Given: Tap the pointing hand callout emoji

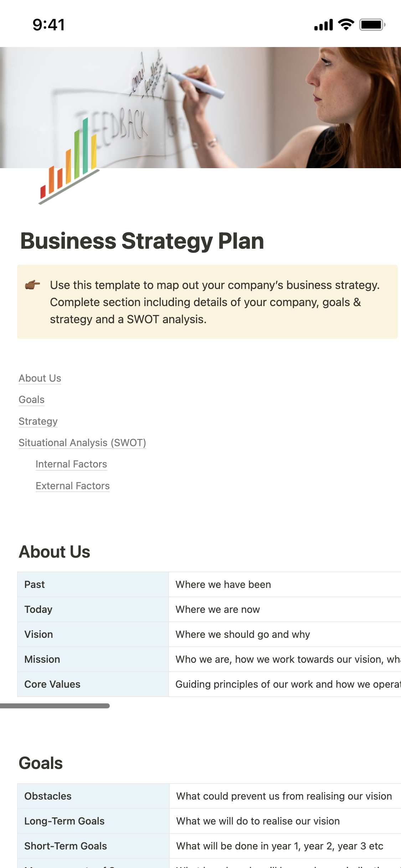Looking at the screenshot, I should pyautogui.click(x=32, y=285).
